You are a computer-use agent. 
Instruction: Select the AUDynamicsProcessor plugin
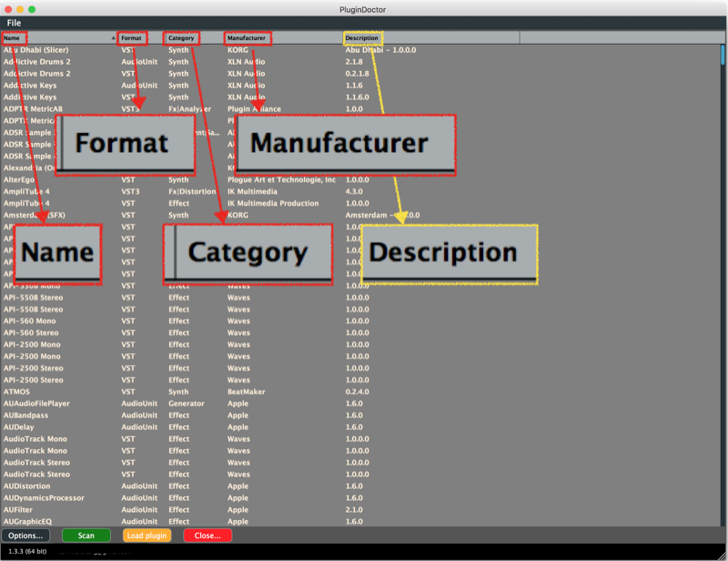359,498
